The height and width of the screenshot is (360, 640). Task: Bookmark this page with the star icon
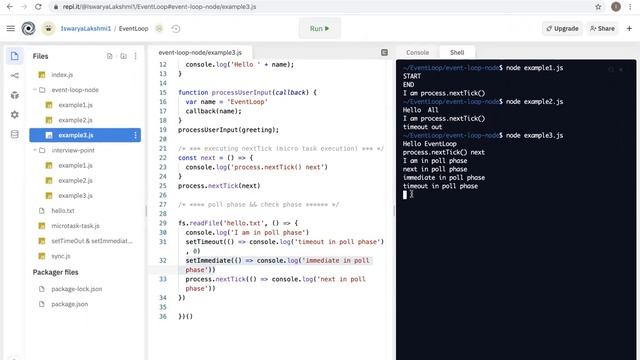pos(598,7)
